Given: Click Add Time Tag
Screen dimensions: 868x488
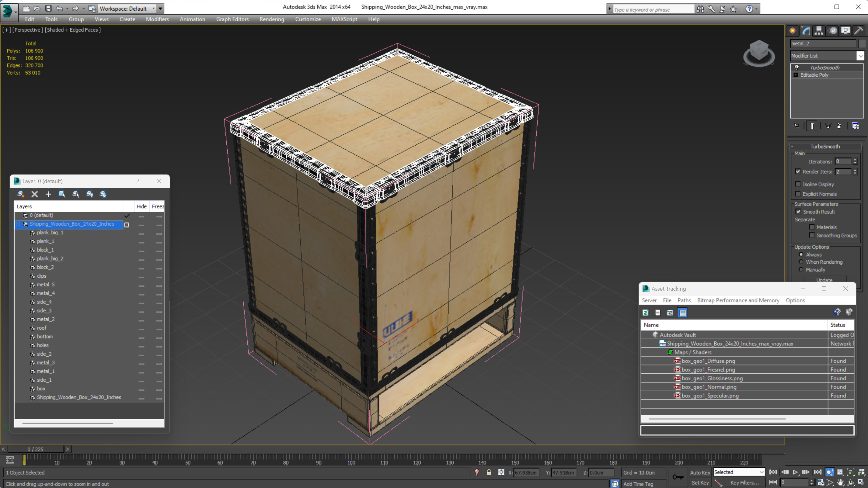Looking at the screenshot, I should (638, 484).
